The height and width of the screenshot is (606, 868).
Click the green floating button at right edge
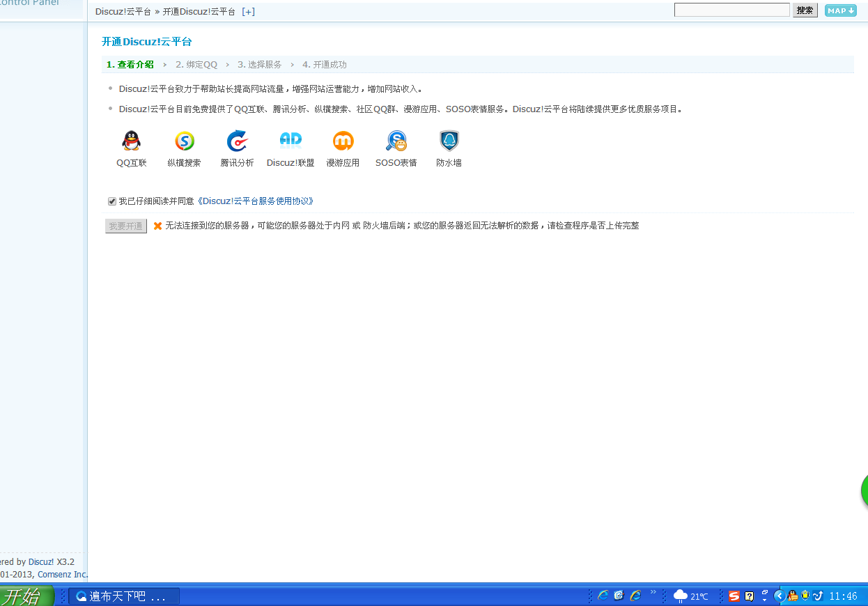coord(865,490)
